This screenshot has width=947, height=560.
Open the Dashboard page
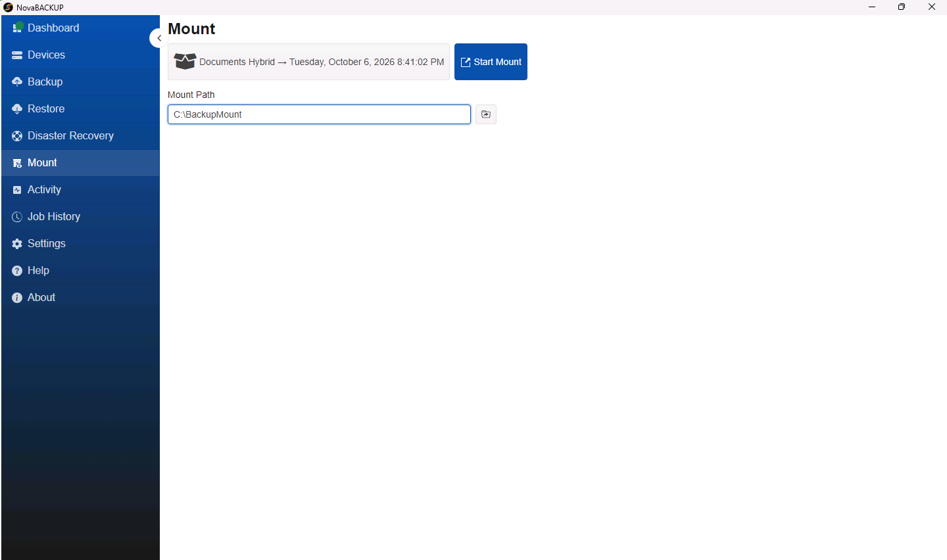click(80, 28)
